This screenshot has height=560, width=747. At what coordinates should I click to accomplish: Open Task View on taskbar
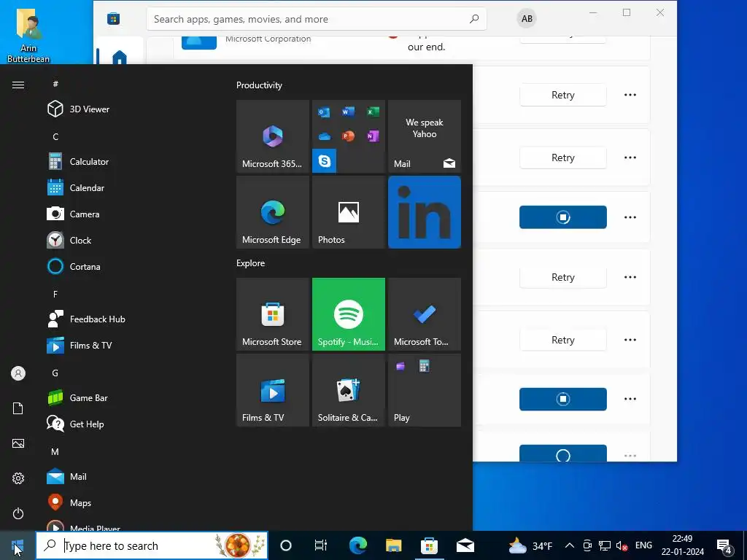[x=321, y=545]
